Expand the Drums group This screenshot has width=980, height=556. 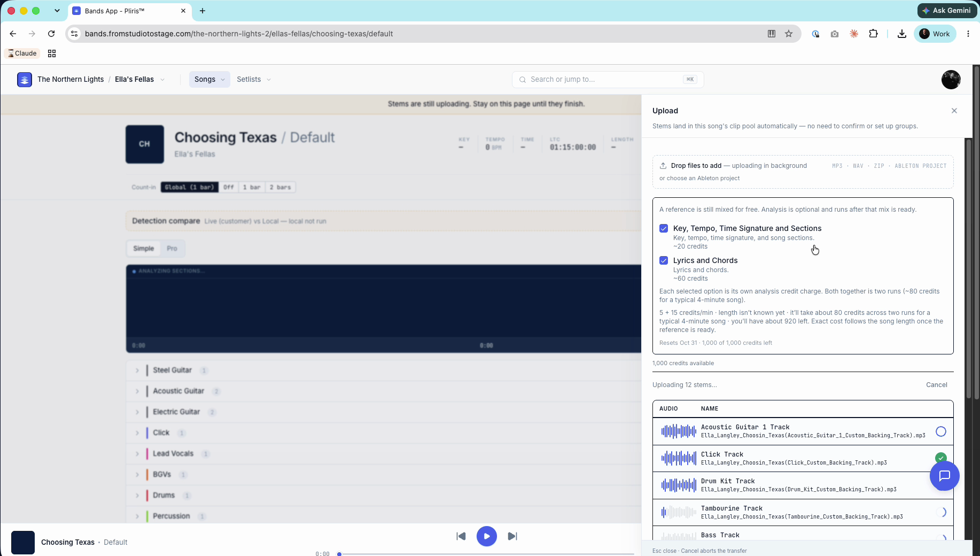pyautogui.click(x=137, y=496)
